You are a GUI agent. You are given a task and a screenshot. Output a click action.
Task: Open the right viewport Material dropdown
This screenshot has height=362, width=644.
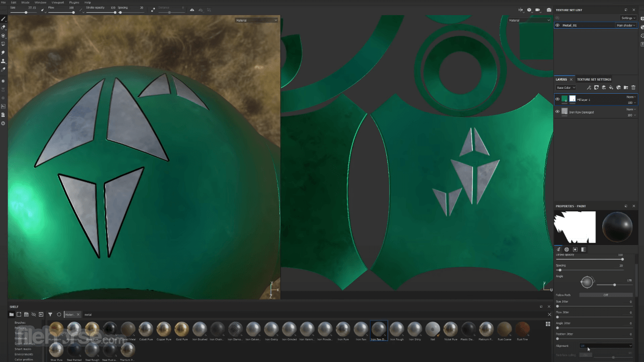[529, 20]
